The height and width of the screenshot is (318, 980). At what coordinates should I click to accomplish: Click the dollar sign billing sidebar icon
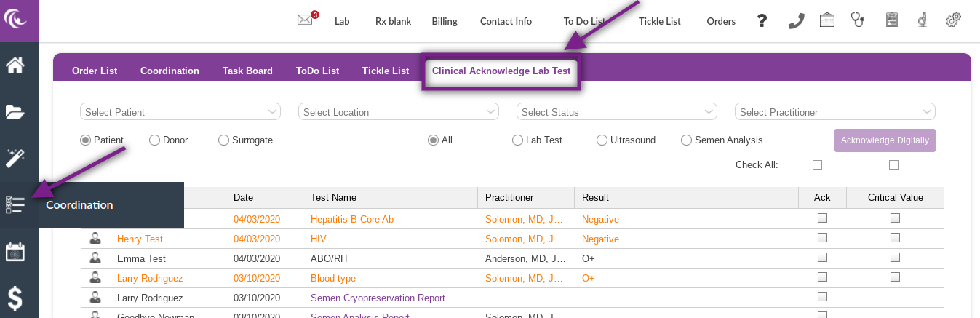[x=15, y=298]
